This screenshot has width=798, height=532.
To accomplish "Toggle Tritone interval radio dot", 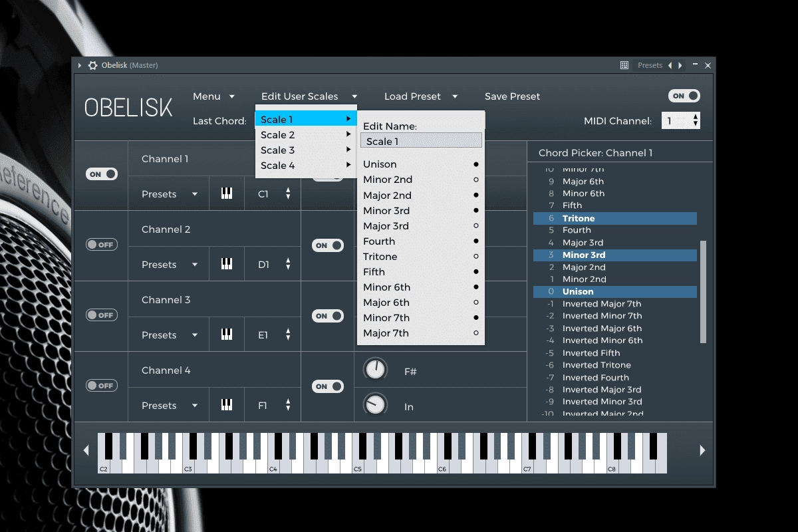I will coord(476,256).
